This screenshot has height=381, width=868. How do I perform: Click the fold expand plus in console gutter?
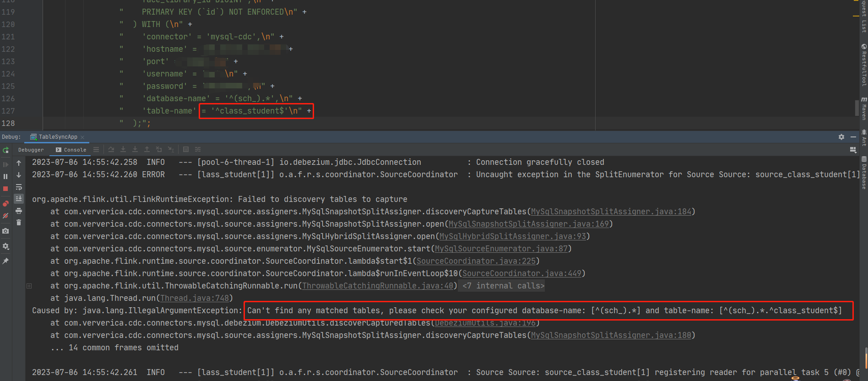(29, 286)
